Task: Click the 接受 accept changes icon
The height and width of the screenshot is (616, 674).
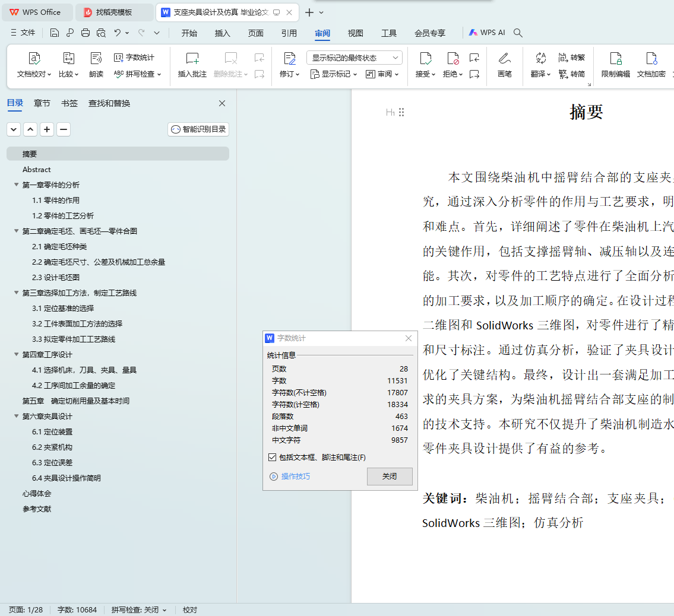Action: (425, 65)
